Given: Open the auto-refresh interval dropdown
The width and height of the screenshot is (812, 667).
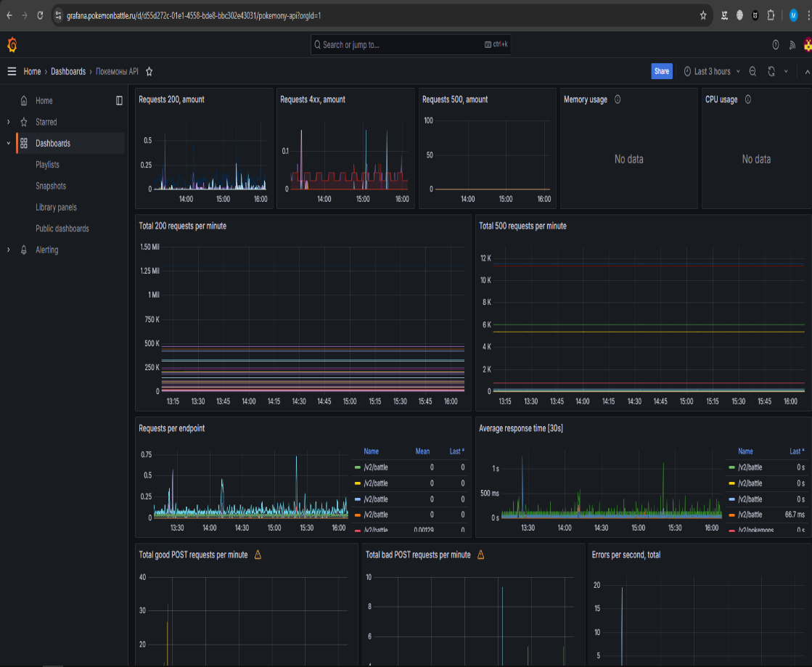Looking at the screenshot, I should 786,71.
